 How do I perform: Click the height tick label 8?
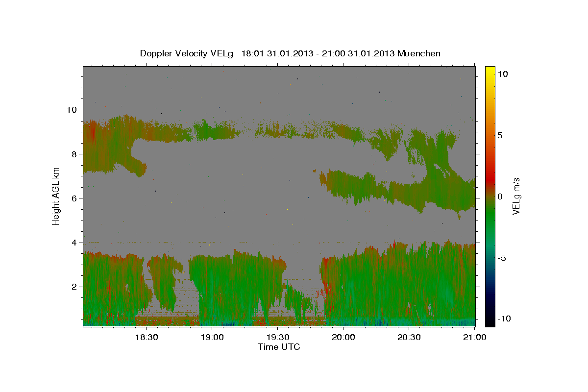click(x=75, y=154)
